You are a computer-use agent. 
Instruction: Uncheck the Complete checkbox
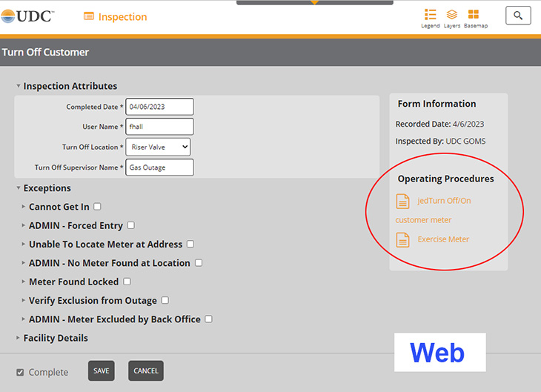click(20, 372)
